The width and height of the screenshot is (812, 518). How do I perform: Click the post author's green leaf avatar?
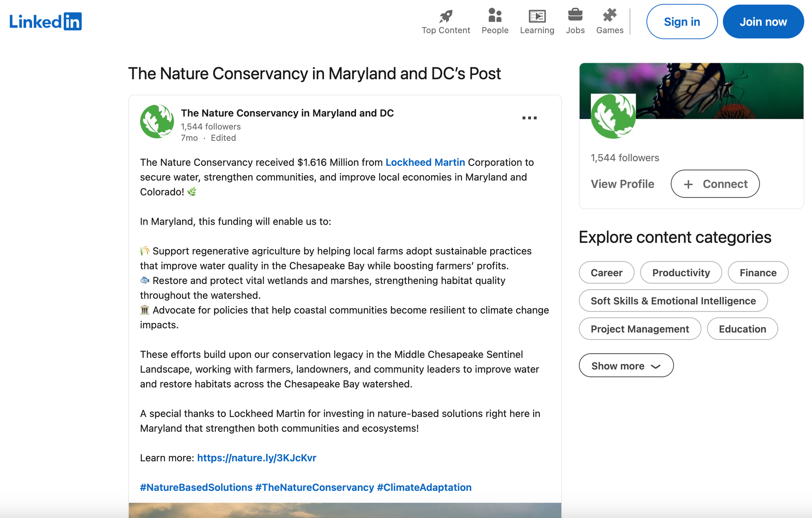[x=157, y=121]
